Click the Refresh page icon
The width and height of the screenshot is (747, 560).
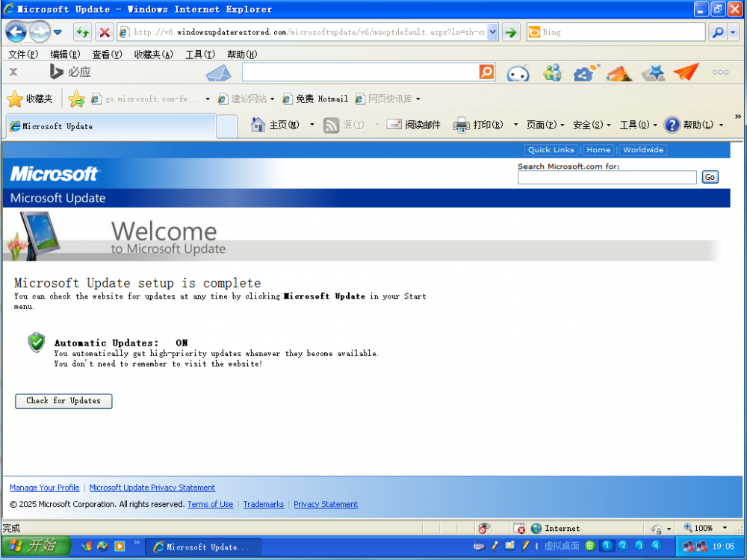(x=82, y=32)
